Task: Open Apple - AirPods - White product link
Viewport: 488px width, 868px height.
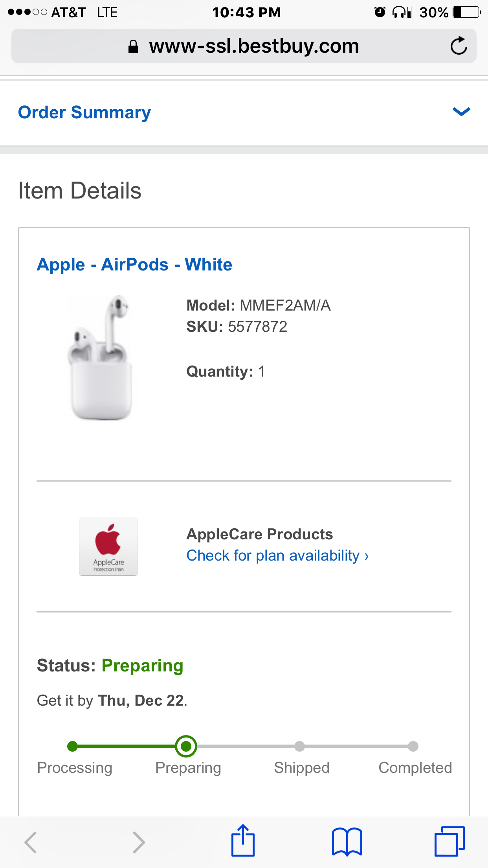Action: [x=134, y=265]
